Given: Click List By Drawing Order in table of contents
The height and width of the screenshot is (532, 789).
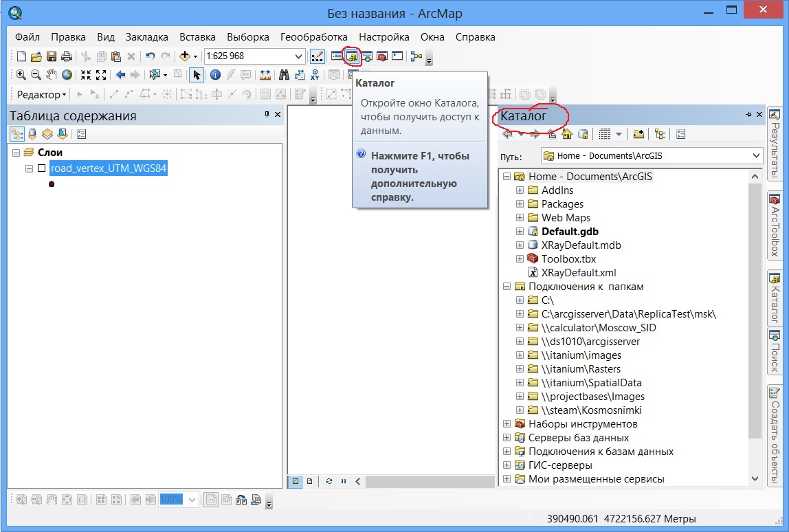Looking at the screenshot, I should point(17,134).
